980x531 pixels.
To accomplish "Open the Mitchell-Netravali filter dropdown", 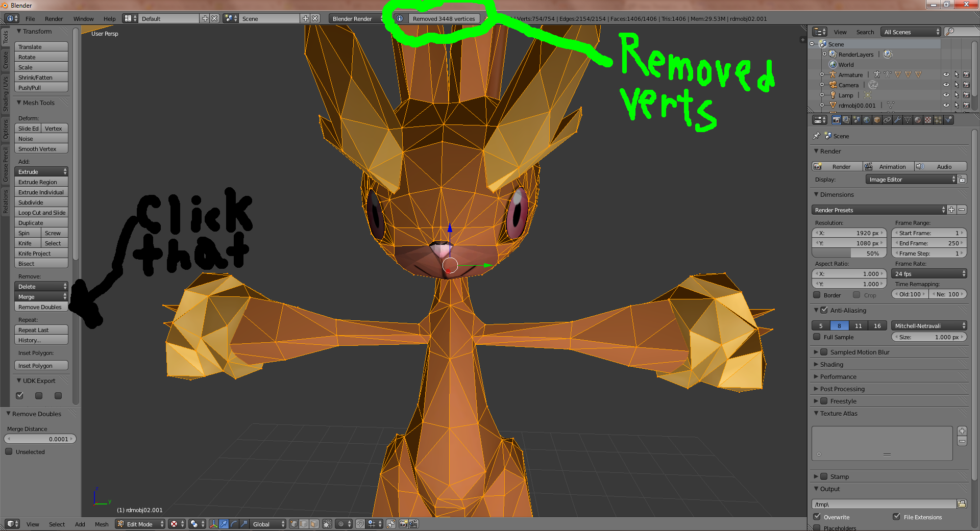I will [x=929, y=326].
